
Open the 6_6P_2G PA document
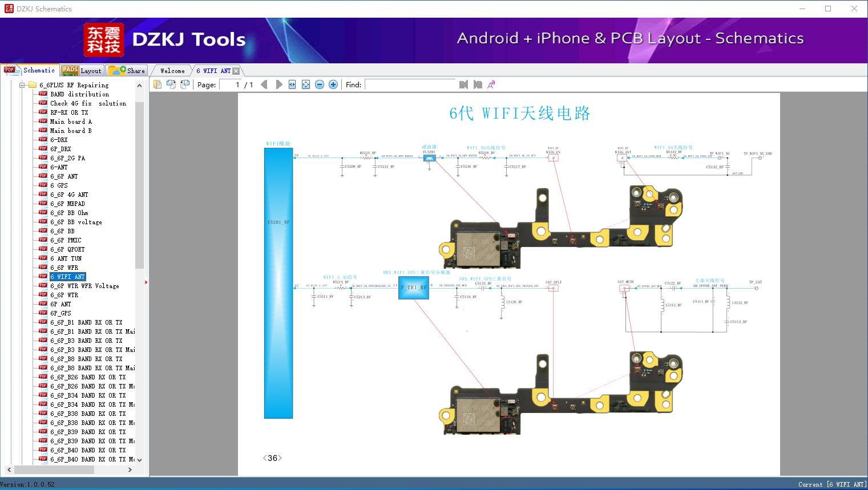point(67,158)
